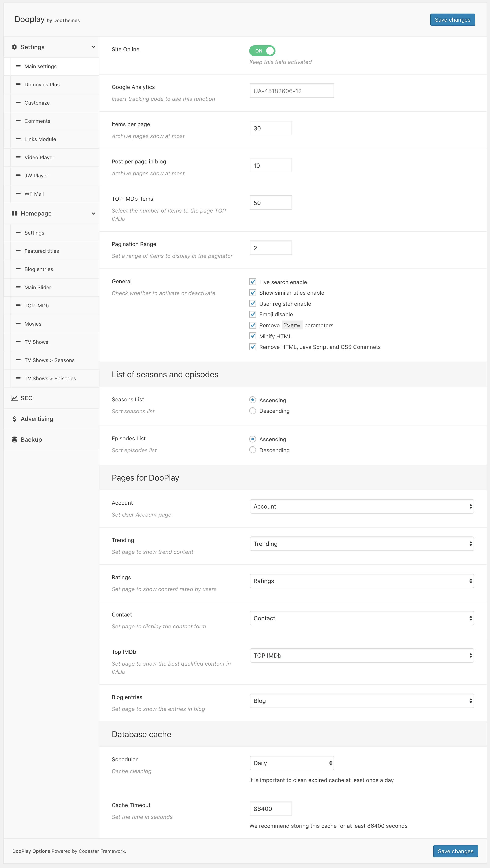This screenshot has width=490, height=868.
Task: Click dash icon beside Main Slider
Action: click(18, 287)
